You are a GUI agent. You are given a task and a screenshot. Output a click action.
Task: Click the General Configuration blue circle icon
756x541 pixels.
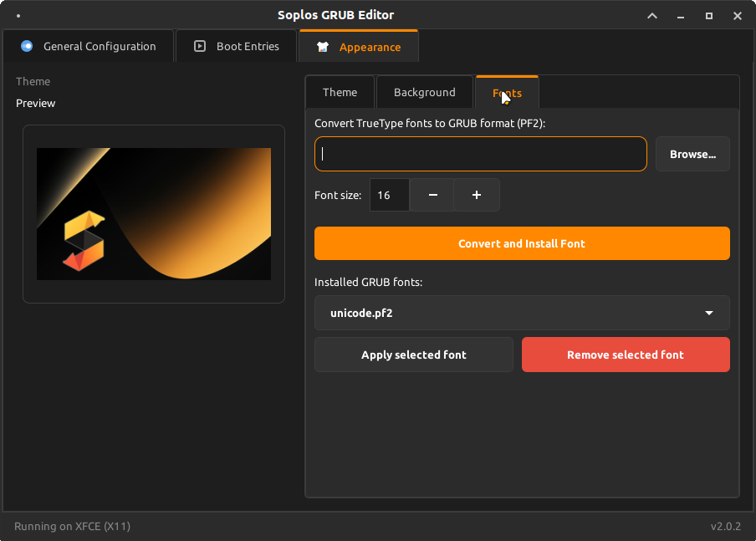coord(27,46)
